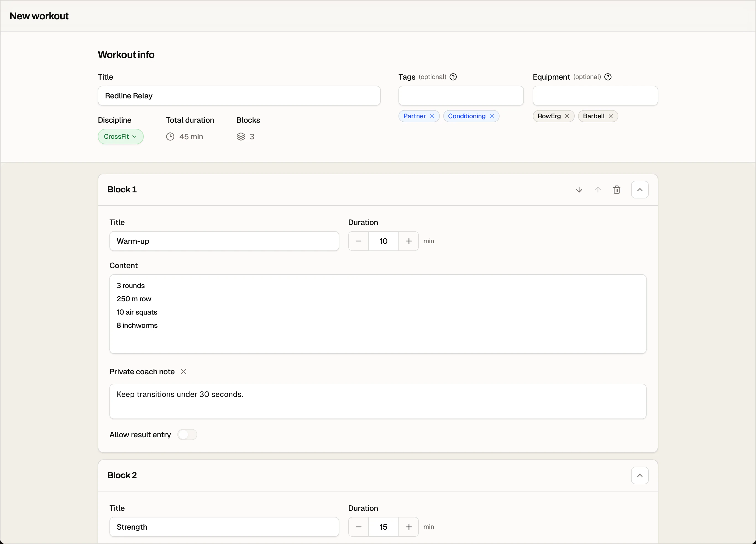
Task: Edit the workout title Redline Relay
Action: pos(239,96)
